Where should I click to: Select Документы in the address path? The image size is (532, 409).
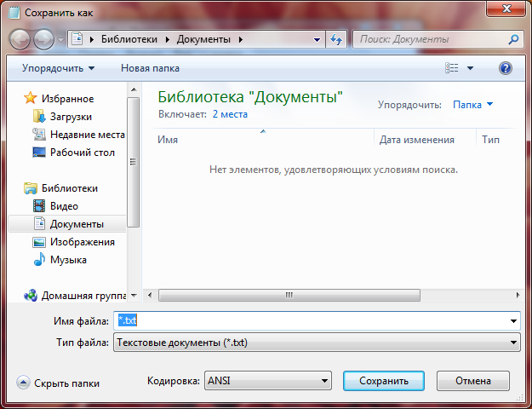(203, 39)
